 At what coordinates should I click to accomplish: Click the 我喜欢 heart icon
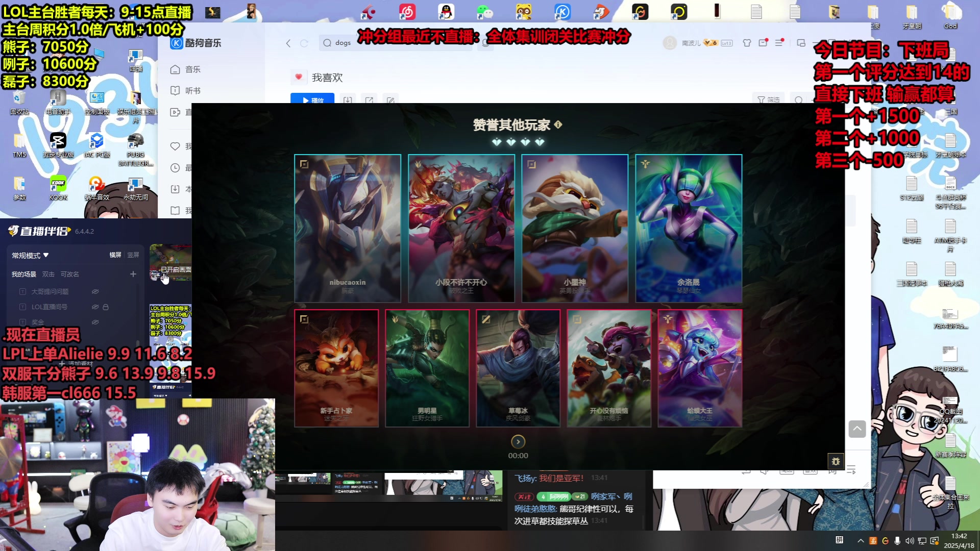pyautogui.click(x=299, y=77)
